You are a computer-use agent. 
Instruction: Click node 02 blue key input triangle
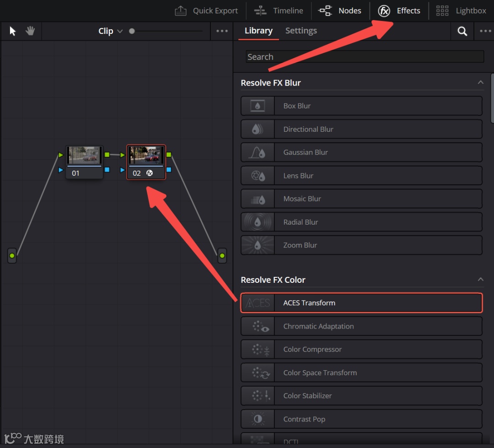[x=123, y=170]
